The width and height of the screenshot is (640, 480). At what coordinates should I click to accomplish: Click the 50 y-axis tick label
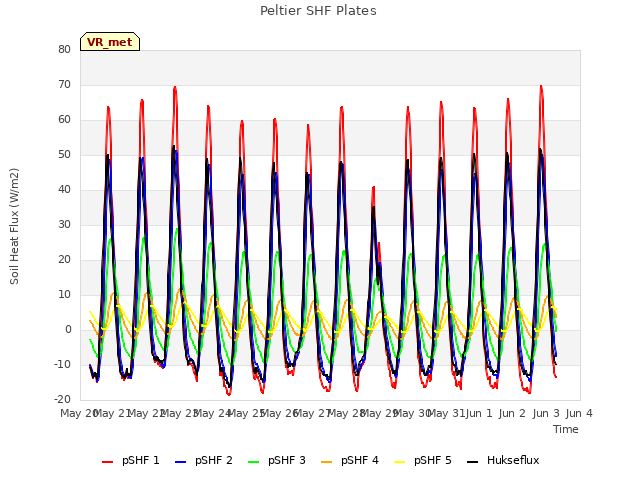coord(64,155)
